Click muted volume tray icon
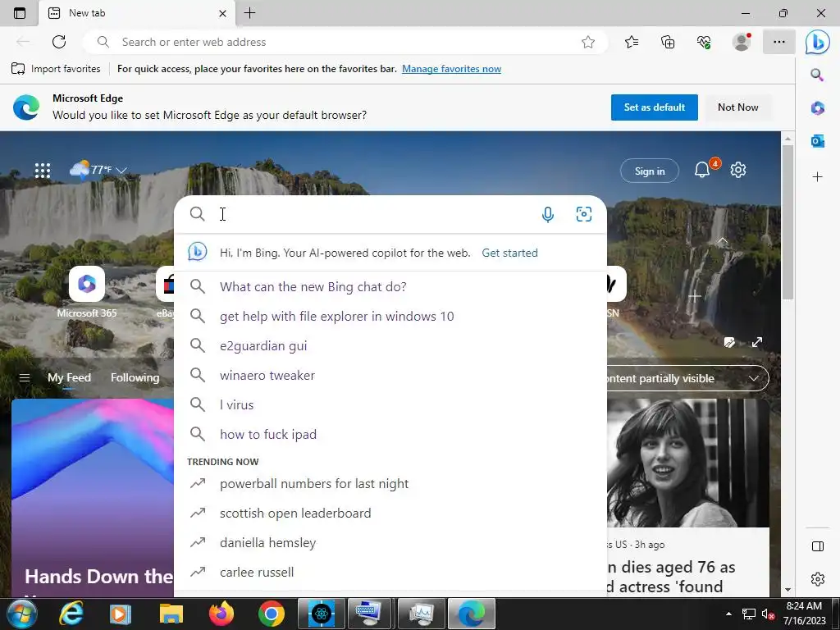Image resolution: width=840 pixels, height=630 pixels. tap(768, 614)
